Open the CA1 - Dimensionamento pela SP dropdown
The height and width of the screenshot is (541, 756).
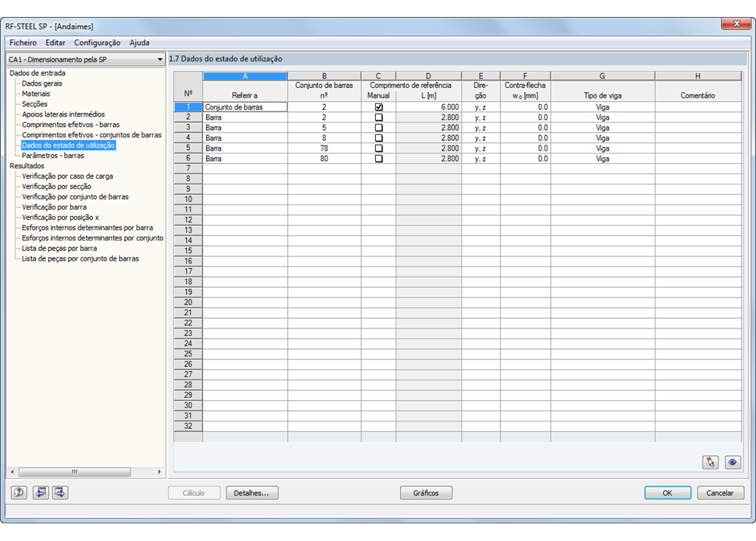[86, 59]
